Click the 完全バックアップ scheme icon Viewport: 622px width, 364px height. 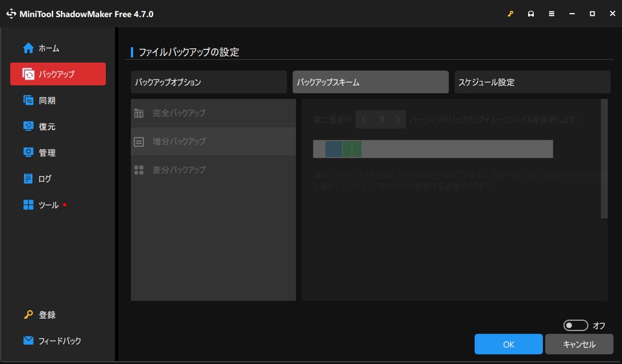pos(139,113)
